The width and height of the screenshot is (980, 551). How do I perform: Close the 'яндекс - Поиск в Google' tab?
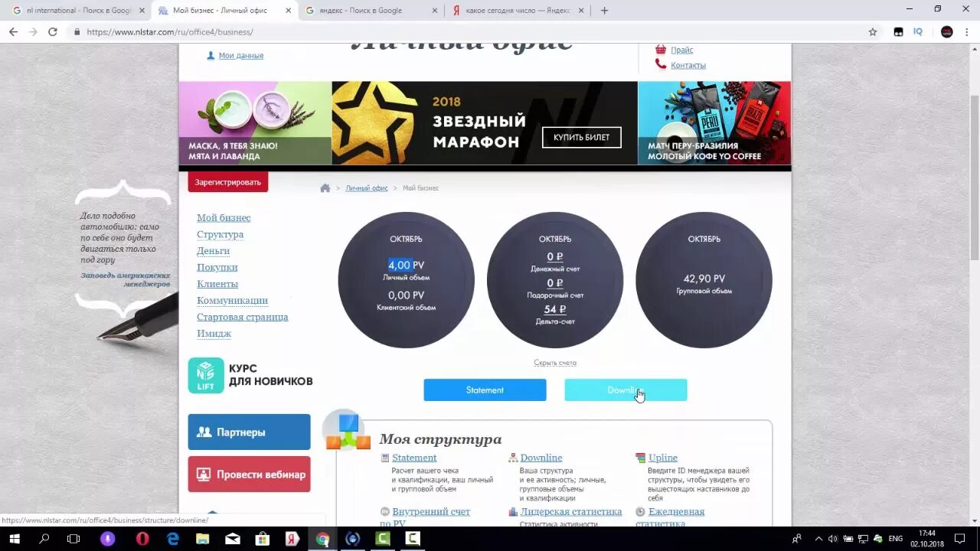tap(435, 11)
